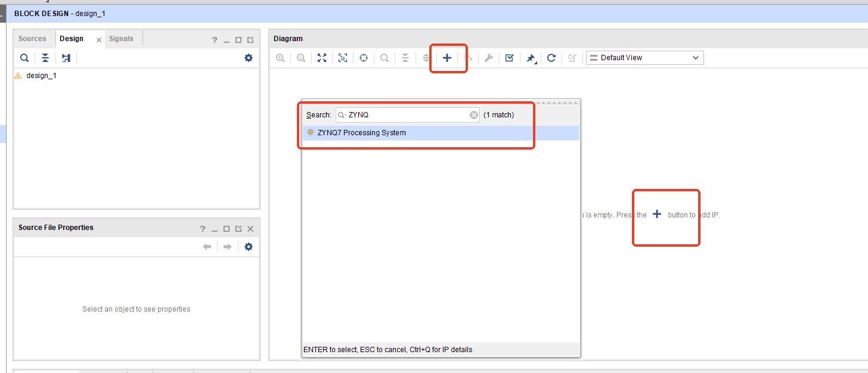Click the wrench Customize Block icon

pos(488,58)
